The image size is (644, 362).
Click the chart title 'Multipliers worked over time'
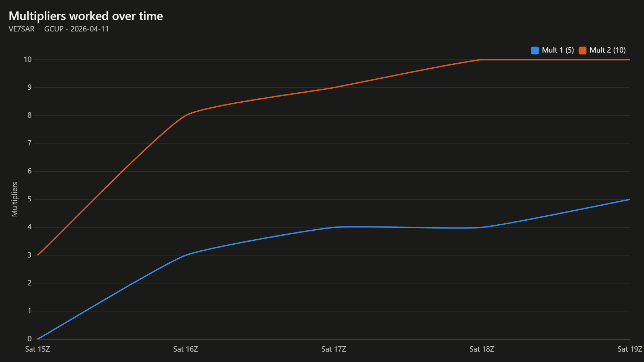[x=86, y=16]
